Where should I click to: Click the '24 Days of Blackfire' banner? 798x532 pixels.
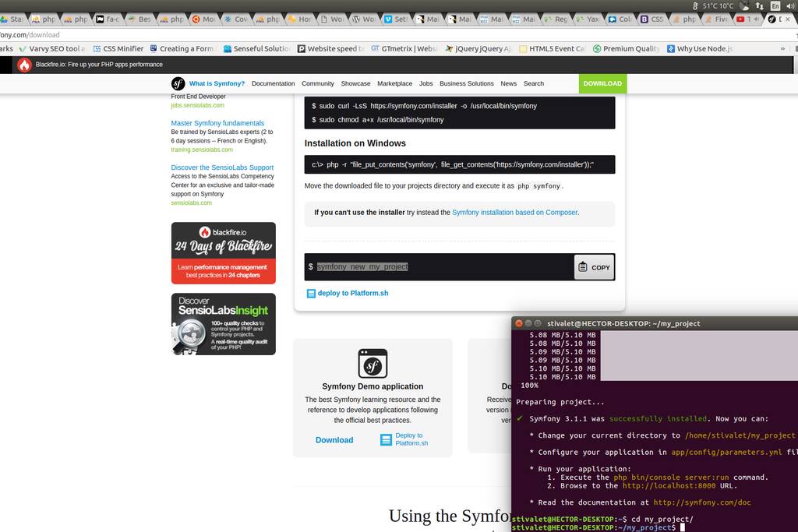(224, 253)
